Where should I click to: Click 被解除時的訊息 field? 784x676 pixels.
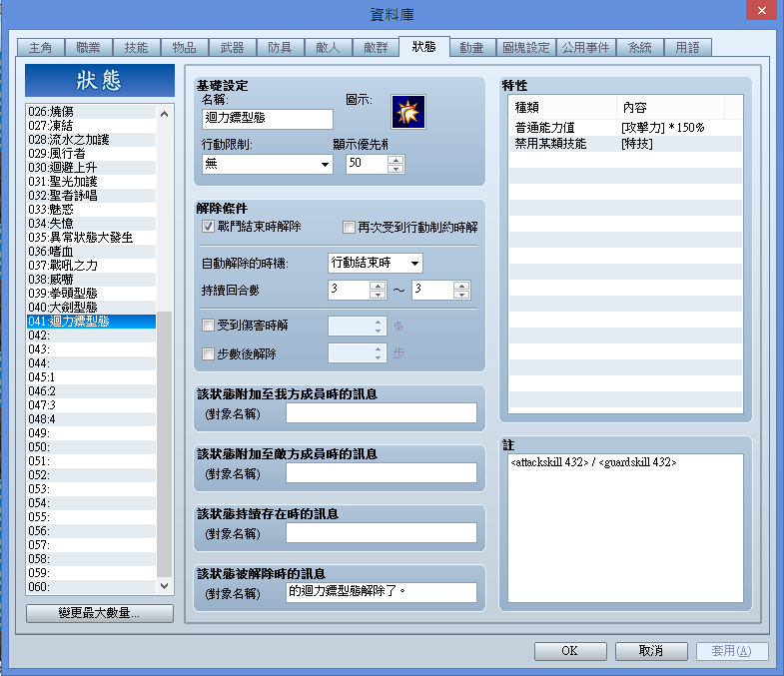[381, 592]
